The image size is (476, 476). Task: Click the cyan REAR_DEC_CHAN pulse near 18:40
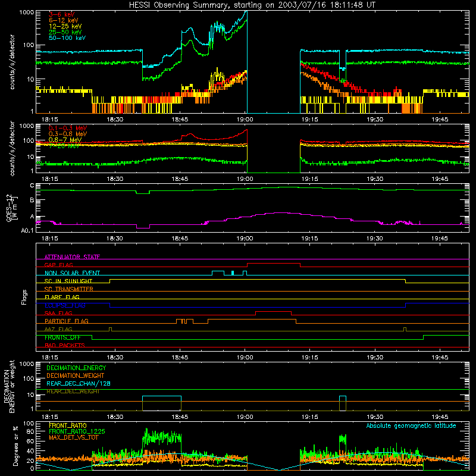tap(162, 396)
